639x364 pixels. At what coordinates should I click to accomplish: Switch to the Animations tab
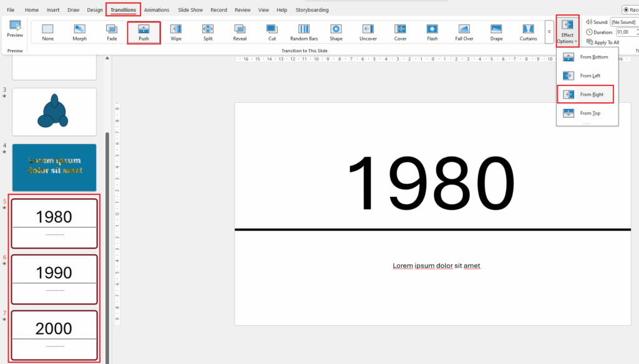(x=156, y=10)
